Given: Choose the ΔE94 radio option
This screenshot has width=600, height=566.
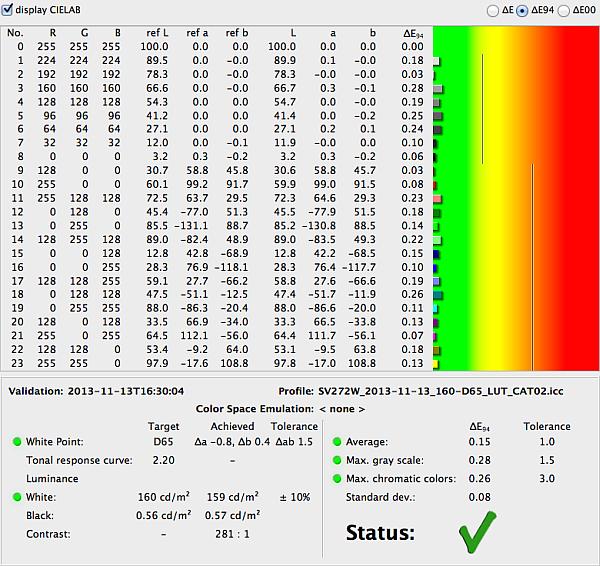Looking at the screenshot, I should 522,10.
